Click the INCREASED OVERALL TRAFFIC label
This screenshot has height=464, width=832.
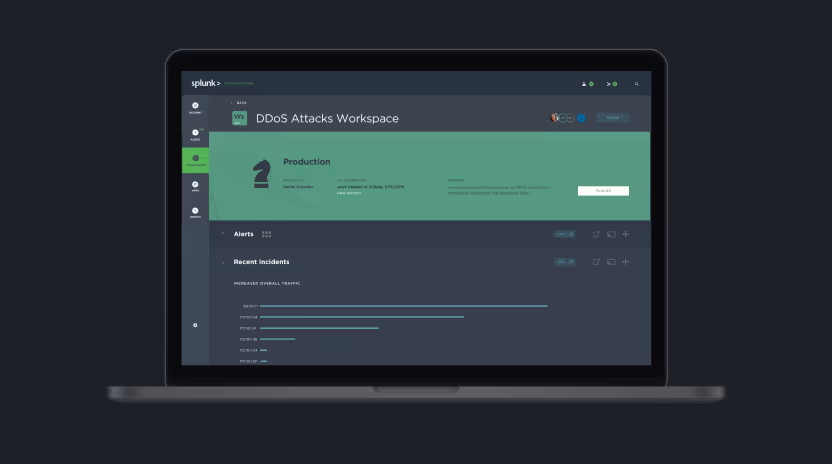[267, 283]
